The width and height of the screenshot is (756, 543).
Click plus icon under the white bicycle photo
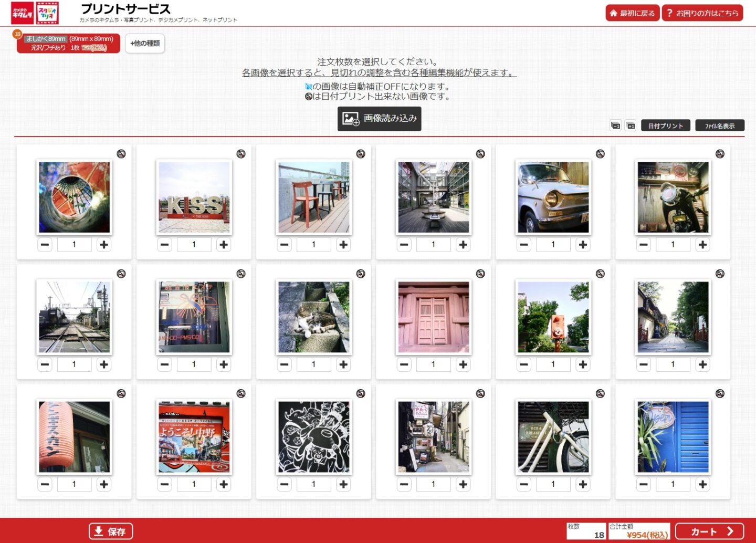(583, 484)
